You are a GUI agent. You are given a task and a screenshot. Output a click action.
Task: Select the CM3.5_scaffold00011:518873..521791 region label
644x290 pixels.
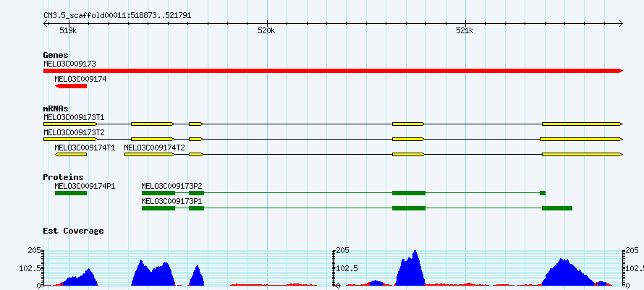[x=117, y=16]
